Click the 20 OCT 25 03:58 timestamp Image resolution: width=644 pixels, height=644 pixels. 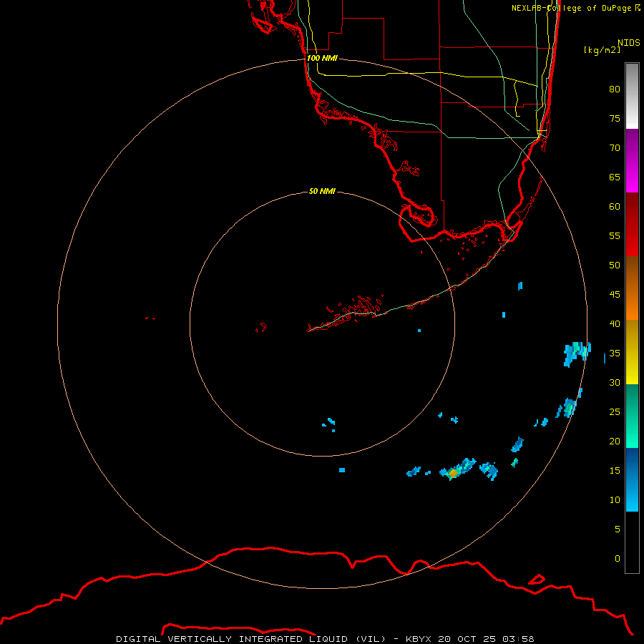pyautogui.click(x=486, y=639)
